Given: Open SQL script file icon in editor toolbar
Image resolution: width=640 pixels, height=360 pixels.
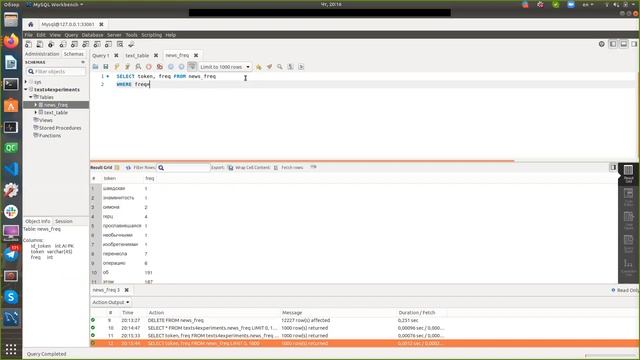Looking at the screenshot, I should (x=95, y=67).
